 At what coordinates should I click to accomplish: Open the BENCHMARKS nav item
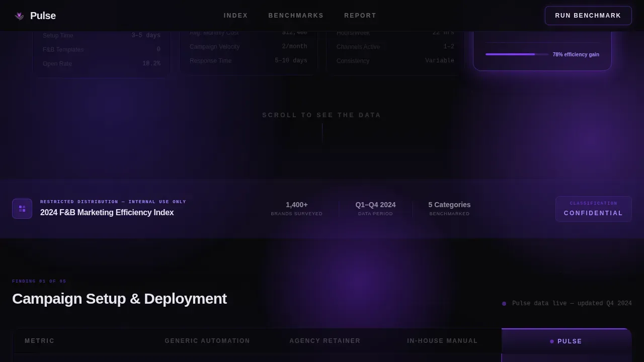point(296,16)
